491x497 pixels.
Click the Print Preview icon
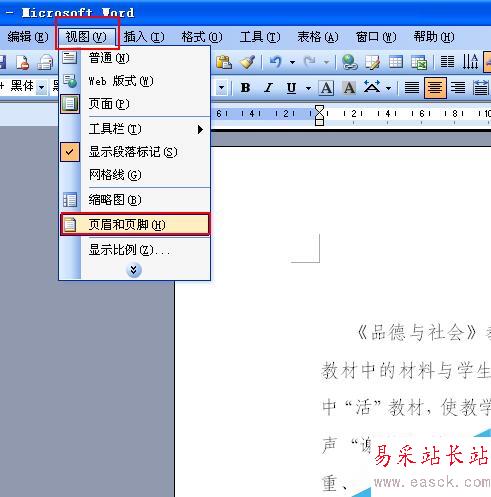[x=45, y=62]
